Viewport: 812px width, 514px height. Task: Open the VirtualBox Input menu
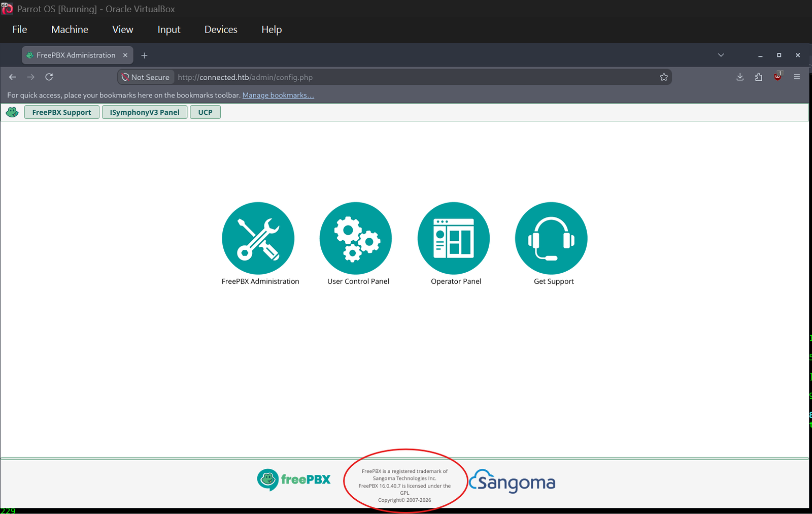point(169,29)
